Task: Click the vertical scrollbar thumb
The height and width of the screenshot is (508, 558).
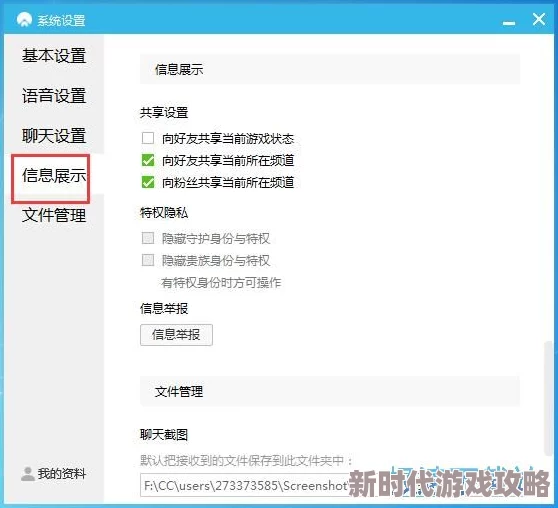Action: point(548,398)
